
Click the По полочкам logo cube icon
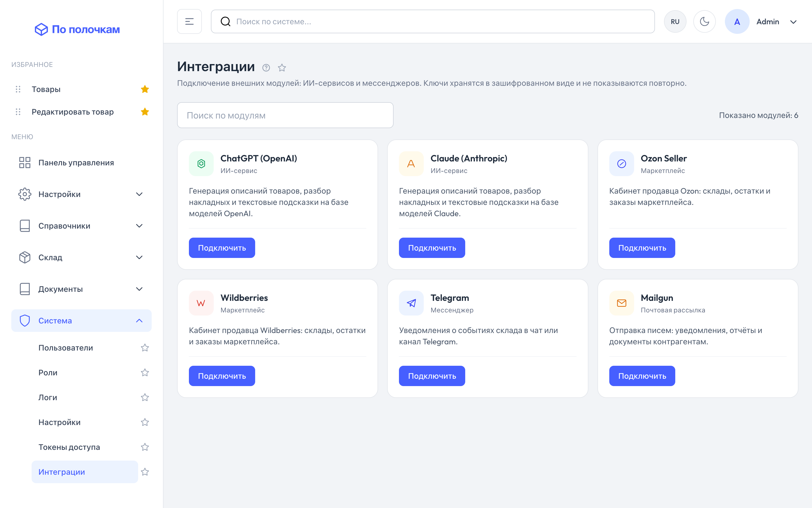click(41, 30)
